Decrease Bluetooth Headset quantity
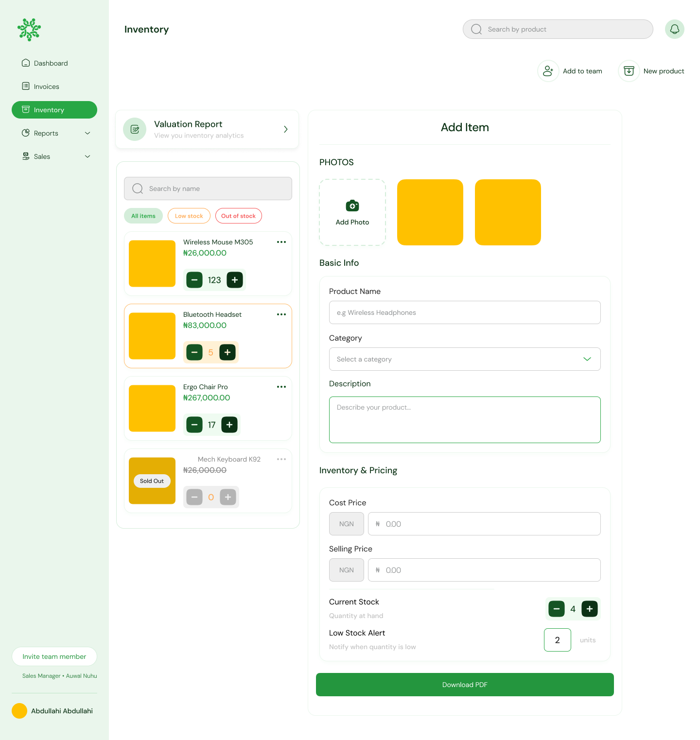Viewport: 700px width, 740px height. click(194, 352)
